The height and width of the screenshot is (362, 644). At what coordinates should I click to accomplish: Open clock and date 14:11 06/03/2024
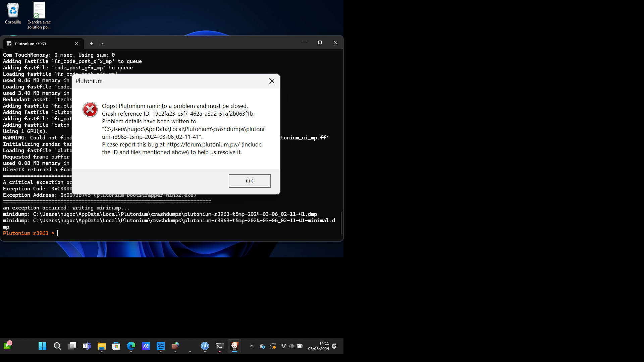click(x=319, y=346)
